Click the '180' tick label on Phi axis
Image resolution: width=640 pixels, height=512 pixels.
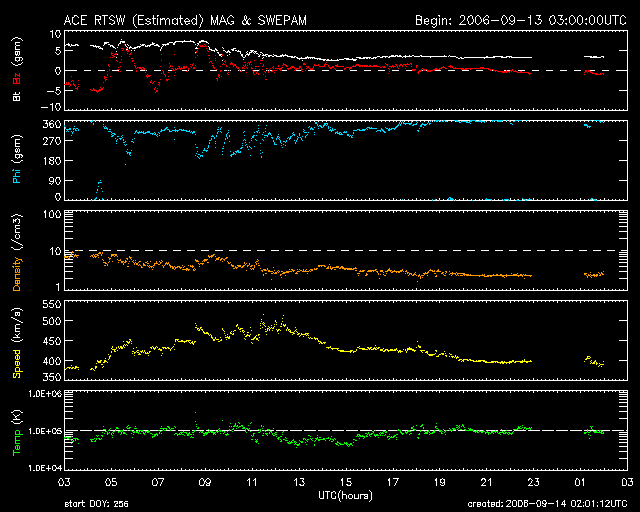[x=51, y=161]
